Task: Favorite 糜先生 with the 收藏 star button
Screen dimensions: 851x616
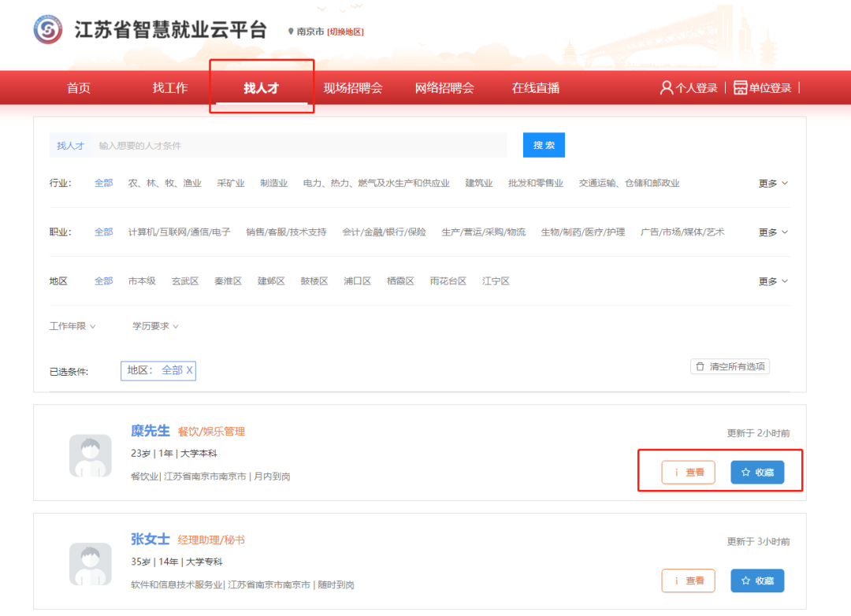Action: point(756,473)
